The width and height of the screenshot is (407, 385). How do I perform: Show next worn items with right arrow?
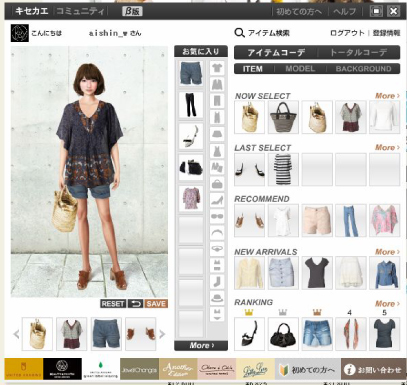pos(162,334)
